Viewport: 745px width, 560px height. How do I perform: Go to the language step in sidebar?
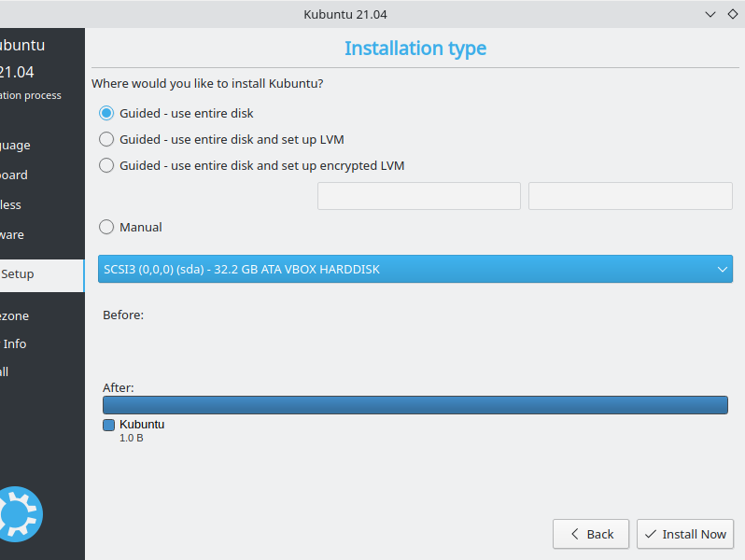pos(16,145)
